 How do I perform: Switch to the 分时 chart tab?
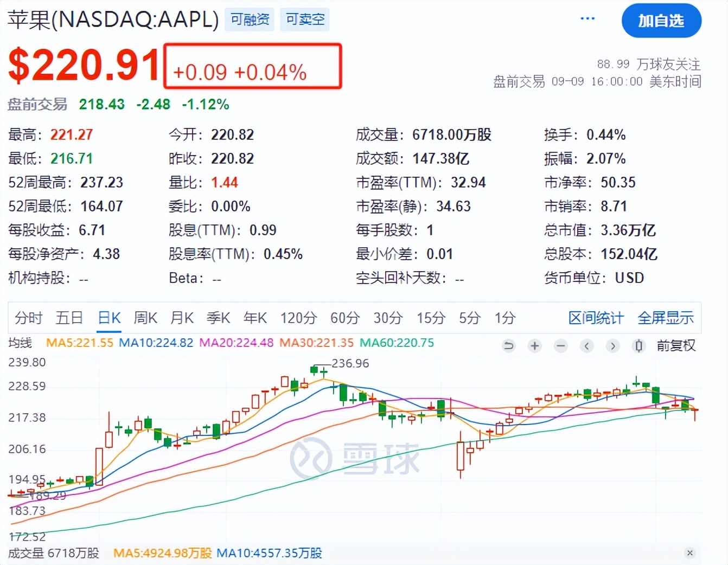click(28, 318)
